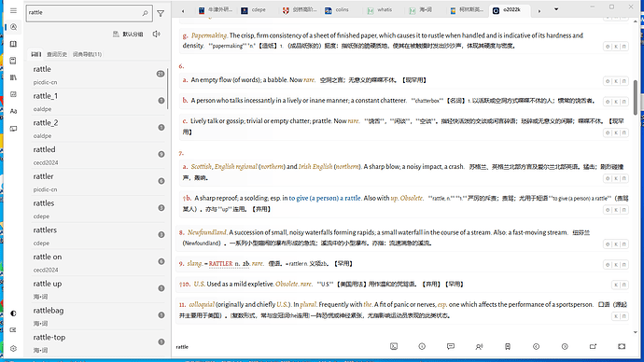Viewport: 644px width, 362px height.
Task: Click the person speaking icon in bottom toolbar
Action: (x=479, y=347)
